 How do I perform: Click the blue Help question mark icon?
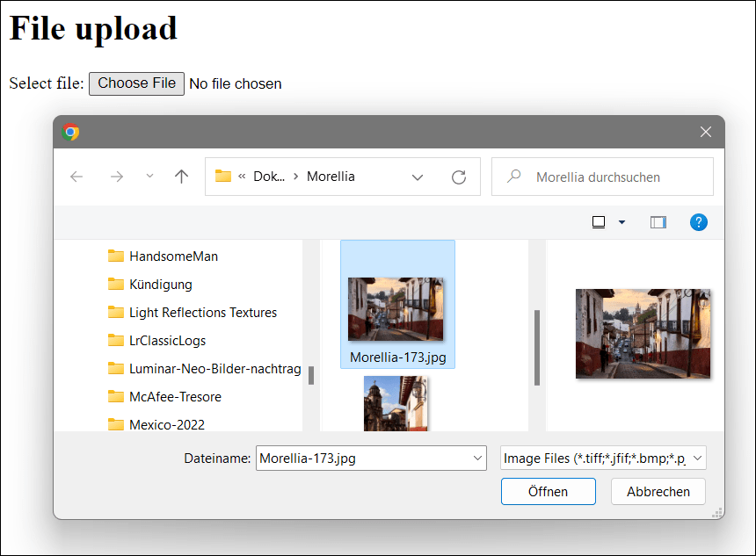click(x=699, y=222)
